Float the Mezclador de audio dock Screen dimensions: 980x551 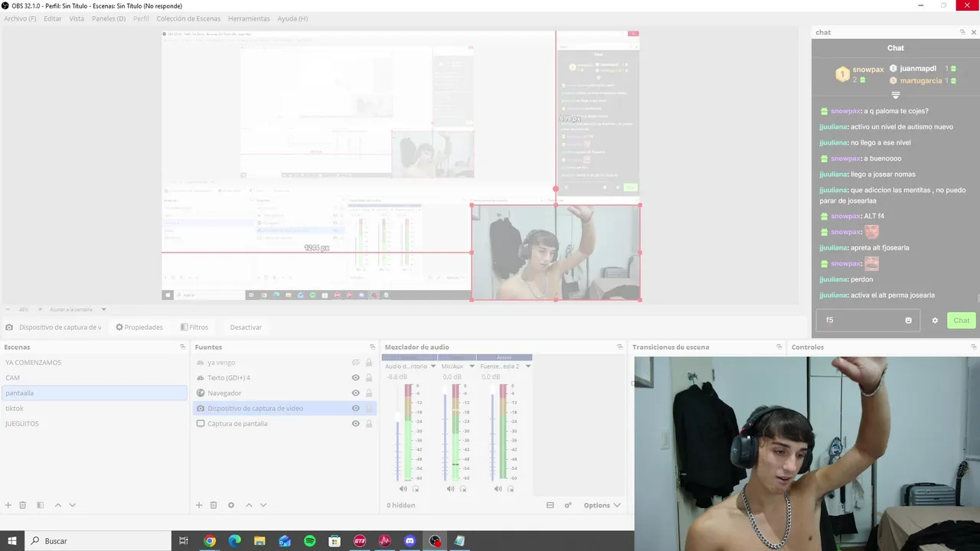click(x=620, y=347)
